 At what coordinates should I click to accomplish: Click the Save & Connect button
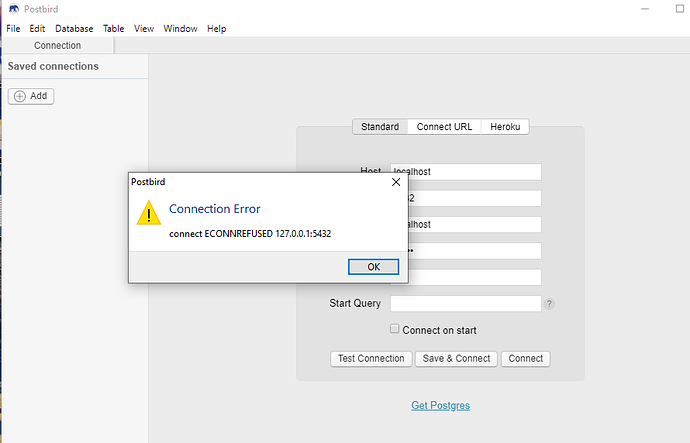(x=456, y=359)
